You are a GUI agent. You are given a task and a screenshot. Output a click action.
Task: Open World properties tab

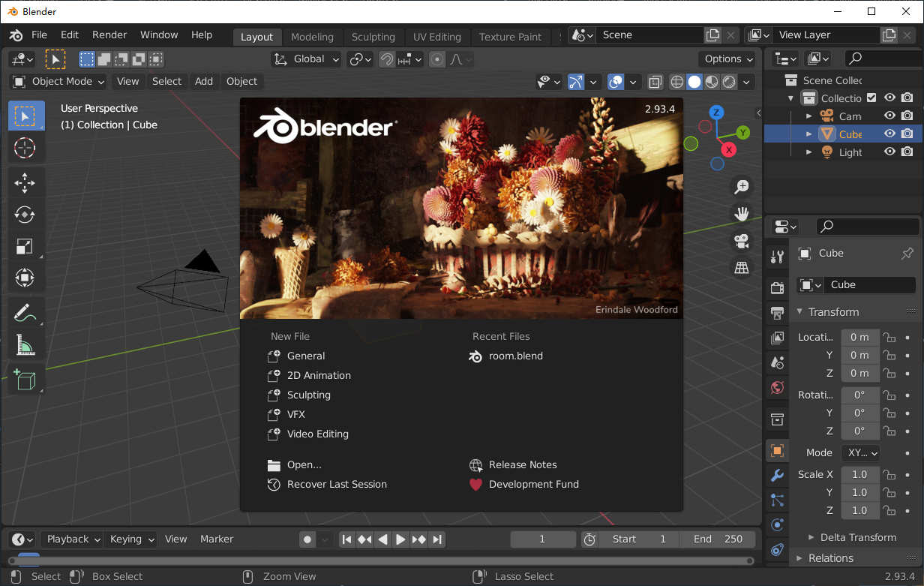[778, 388]
